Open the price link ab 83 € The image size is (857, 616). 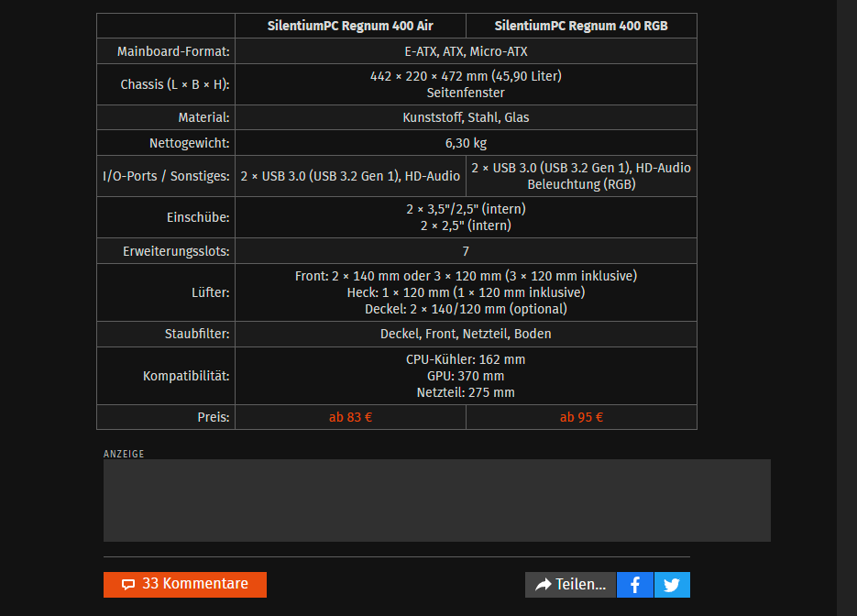pos(350,417)
